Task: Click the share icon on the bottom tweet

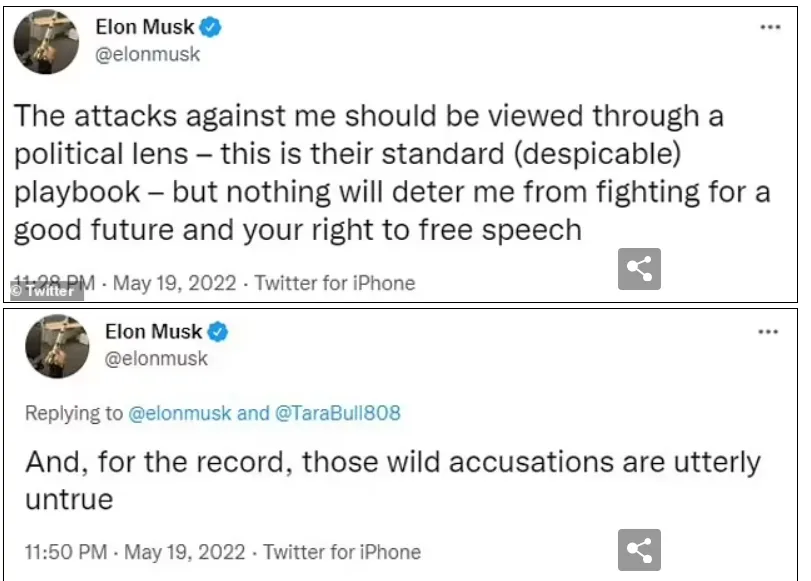Action: pyautogui.click(x=638, y=549)
